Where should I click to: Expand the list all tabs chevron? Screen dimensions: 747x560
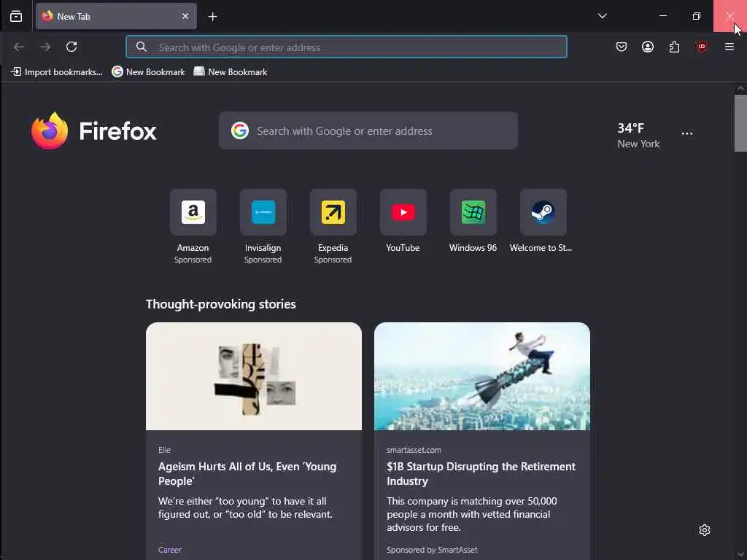(x=602, y=16)
